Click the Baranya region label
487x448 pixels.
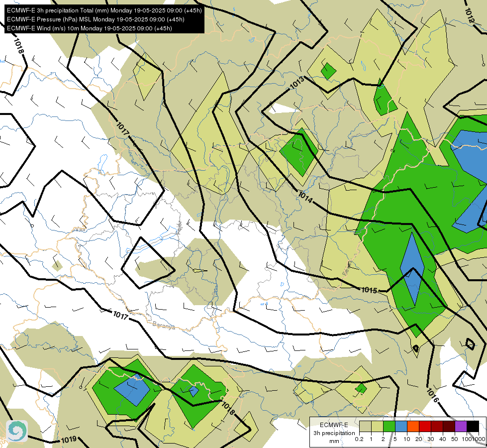point(164,325)
